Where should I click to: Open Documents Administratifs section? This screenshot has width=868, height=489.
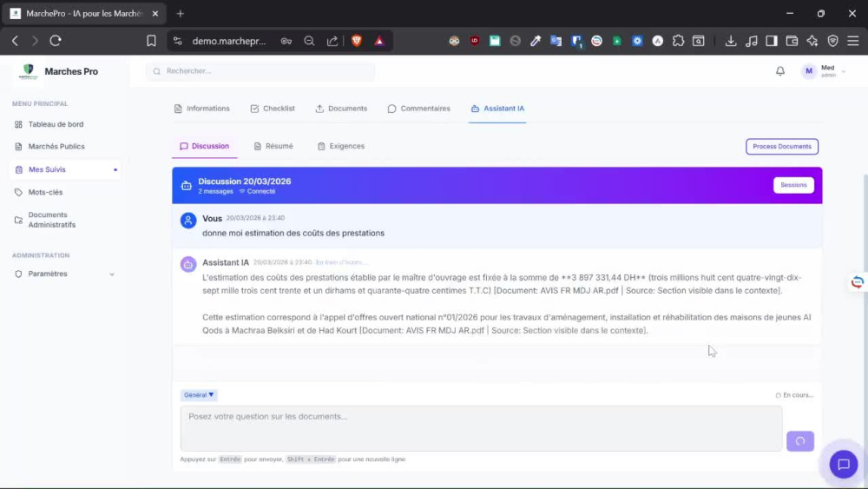(51, 220)
